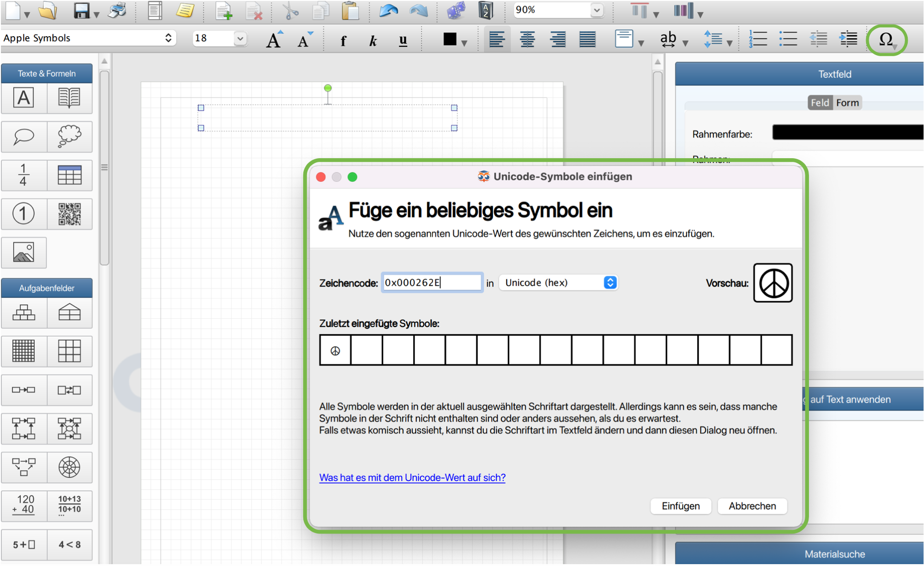924x566 pixels.
Task: Insert a fraction element
Action: pos(24,175)
